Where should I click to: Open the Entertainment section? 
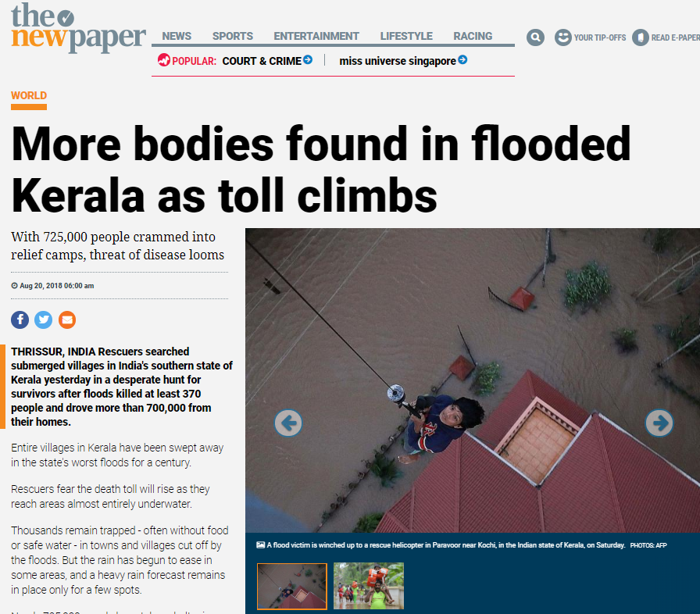tap(316, 36)
